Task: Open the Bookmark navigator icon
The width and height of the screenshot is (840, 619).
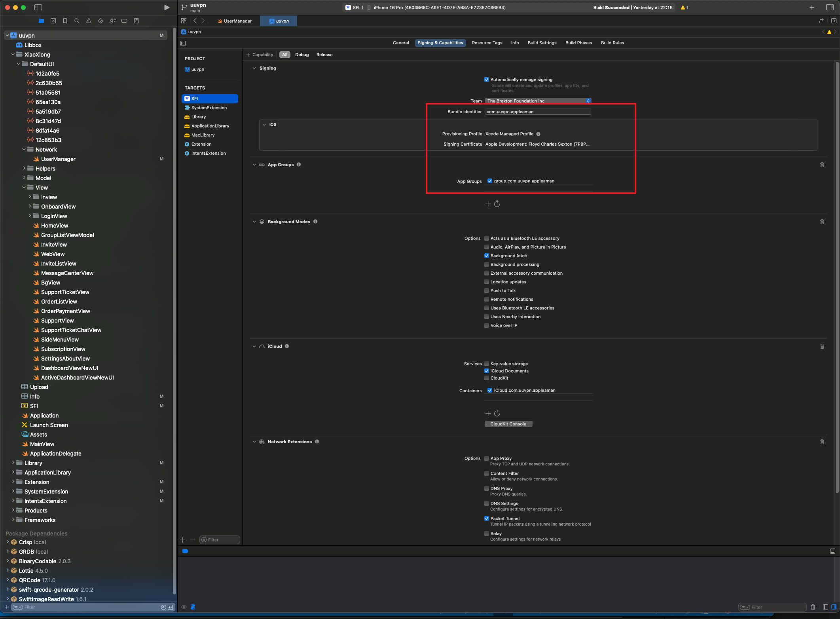Action: pos(65,21)
